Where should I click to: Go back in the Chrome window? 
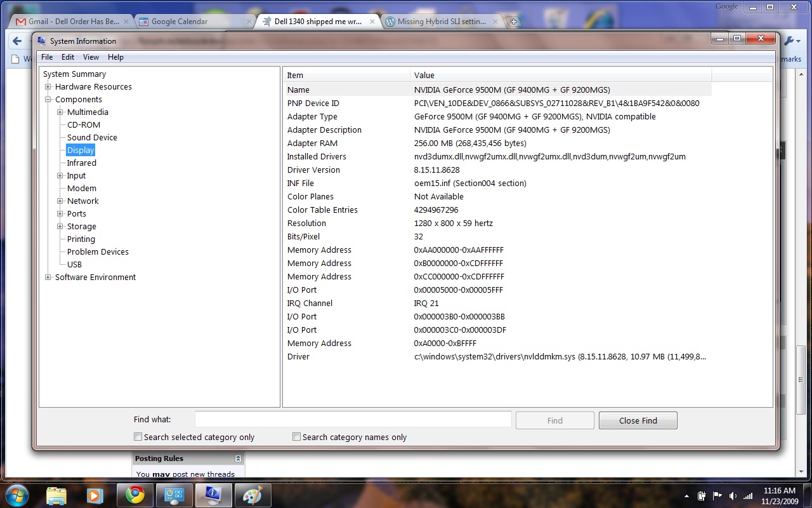tap(17, 41)
